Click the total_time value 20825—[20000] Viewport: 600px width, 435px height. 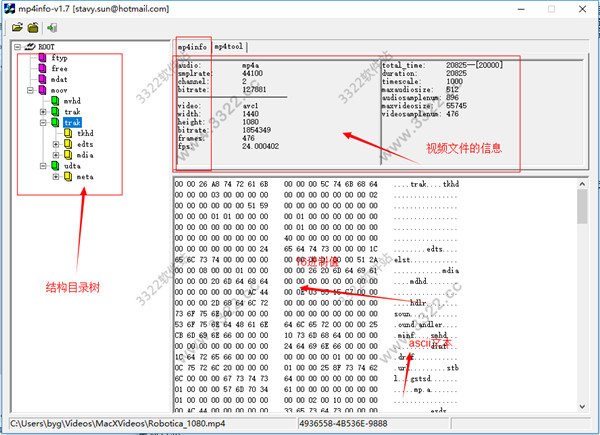coord(474,65)
